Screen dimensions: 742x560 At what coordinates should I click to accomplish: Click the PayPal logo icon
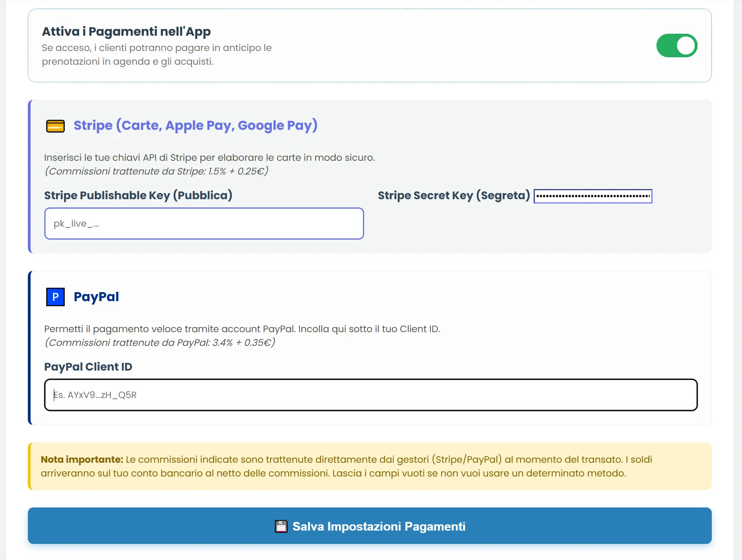[x=55, y=297]
